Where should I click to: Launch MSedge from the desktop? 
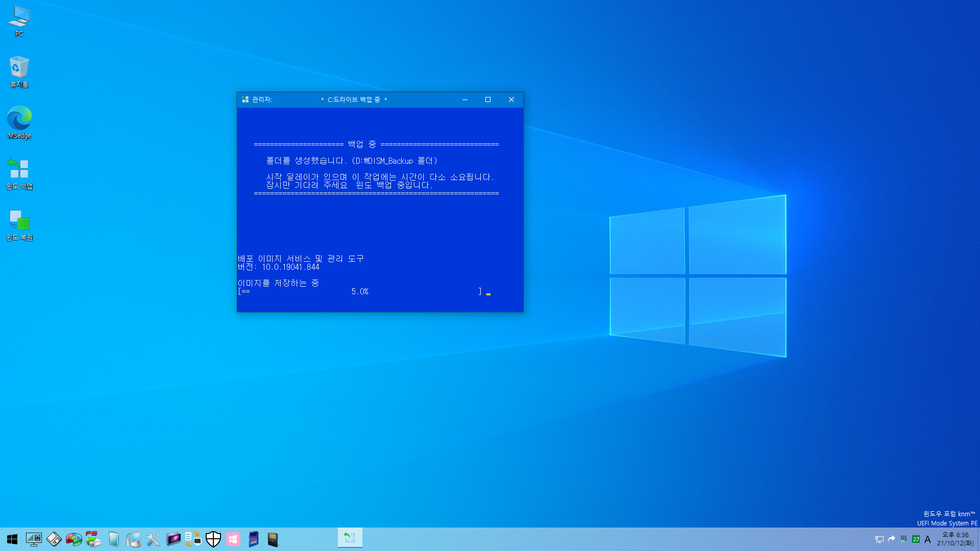pos(19,122)
